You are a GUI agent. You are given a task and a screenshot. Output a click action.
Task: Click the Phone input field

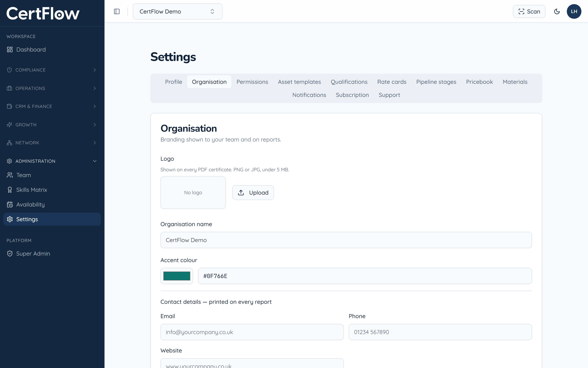[x=440, y=332]
